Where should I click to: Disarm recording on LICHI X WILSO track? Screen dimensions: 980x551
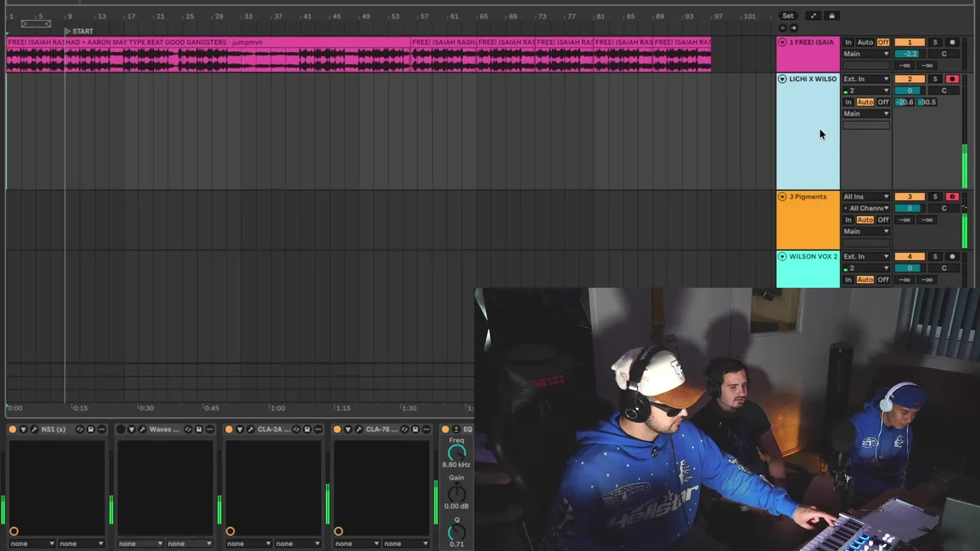tap(952, 79)
